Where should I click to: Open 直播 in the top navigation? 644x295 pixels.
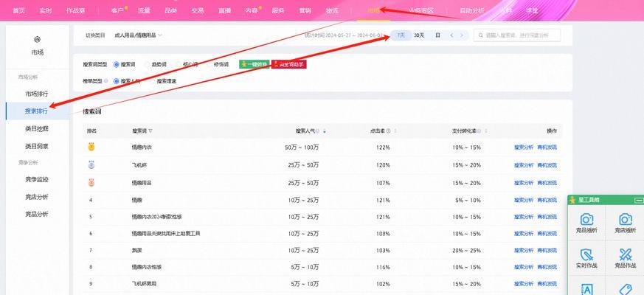click(225, 10)
